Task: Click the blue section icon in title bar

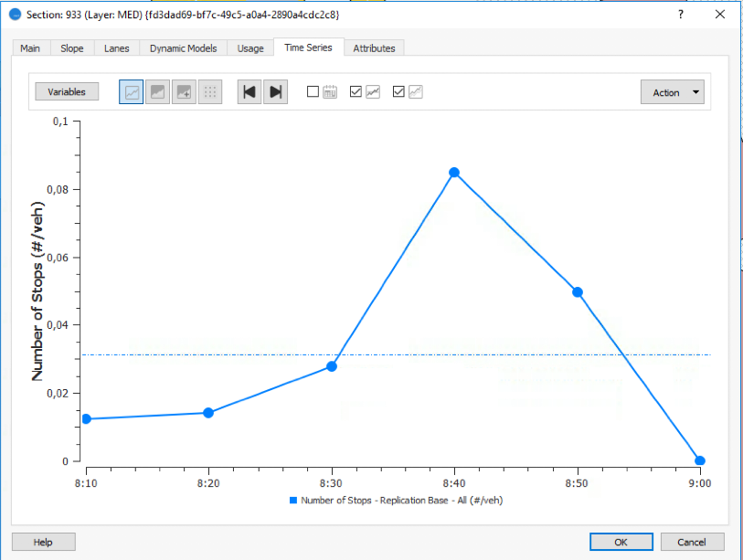Action: [15, 15]
